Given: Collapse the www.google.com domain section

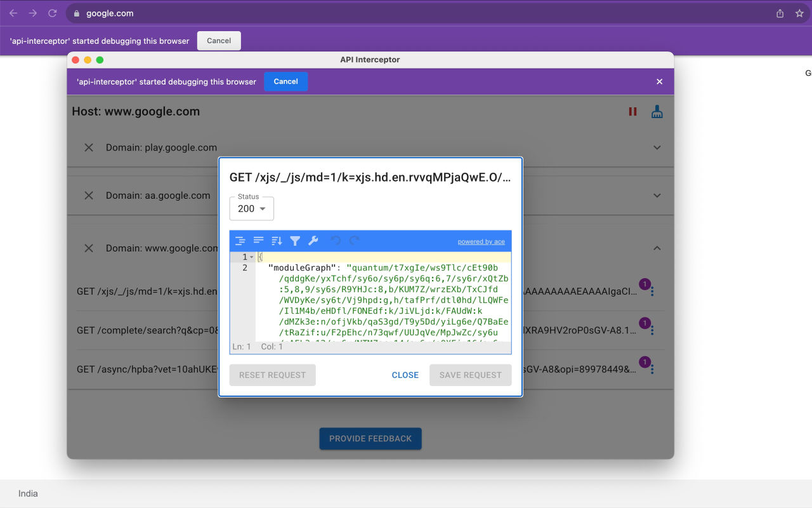Looking at the screenshot, I should point(657,248).
